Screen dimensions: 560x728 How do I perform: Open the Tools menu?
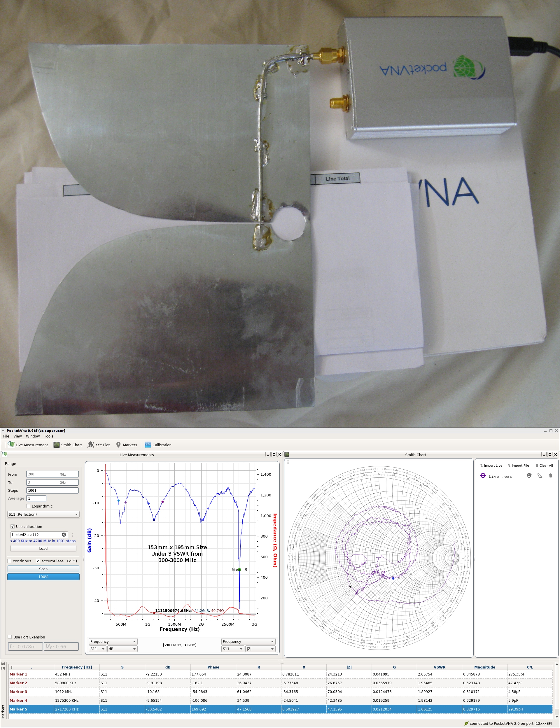[x=49, y=436]
